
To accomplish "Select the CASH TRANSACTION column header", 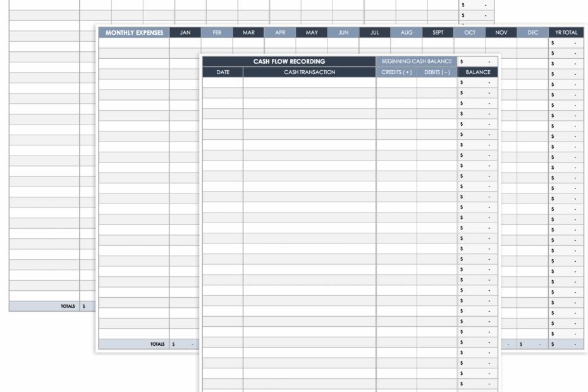I will point(311,72).
